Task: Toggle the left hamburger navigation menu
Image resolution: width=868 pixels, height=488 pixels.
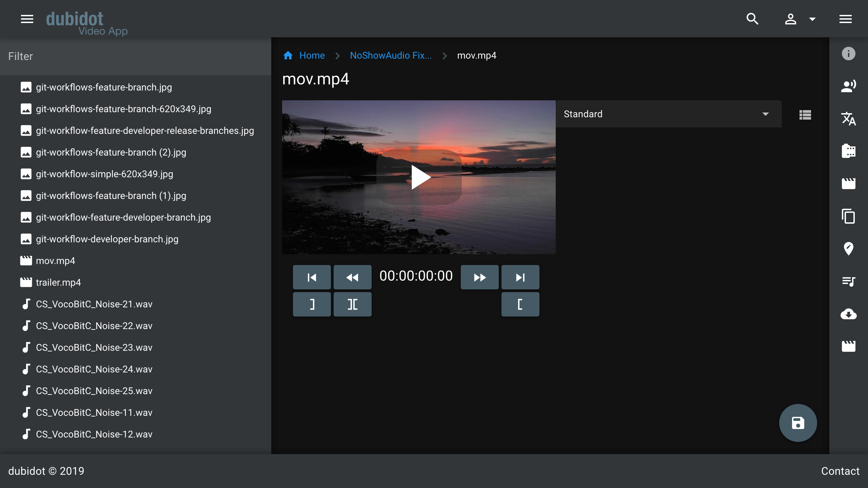Action: (27, 19)
